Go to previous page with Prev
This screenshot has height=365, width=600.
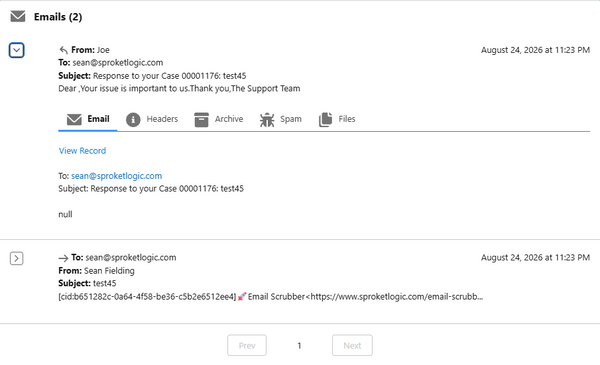click(247, 345)
